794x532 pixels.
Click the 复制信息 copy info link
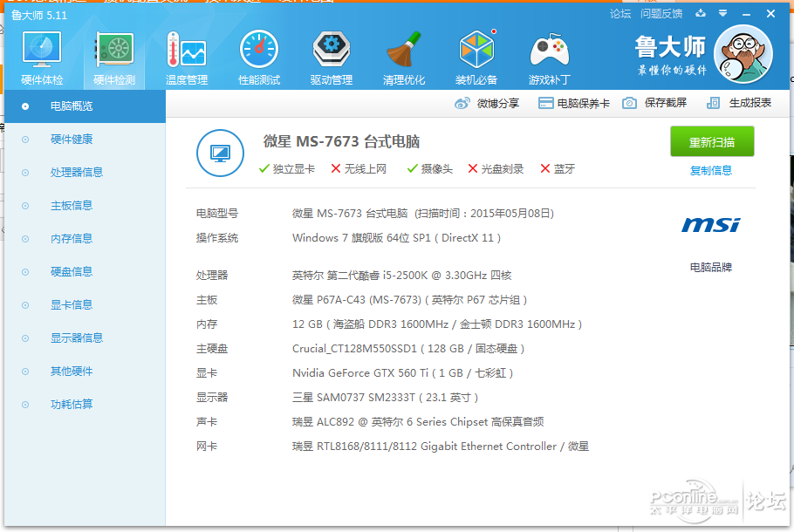click(x=711, y=171)
